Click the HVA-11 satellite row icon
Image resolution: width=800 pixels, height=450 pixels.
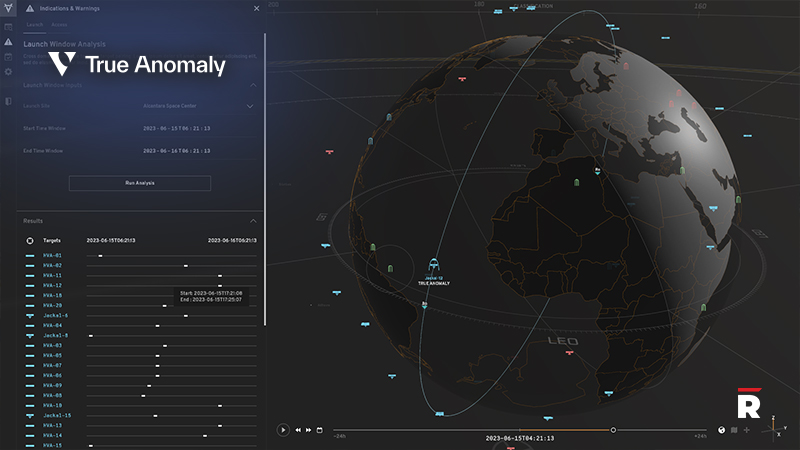(x=30, y=276)
